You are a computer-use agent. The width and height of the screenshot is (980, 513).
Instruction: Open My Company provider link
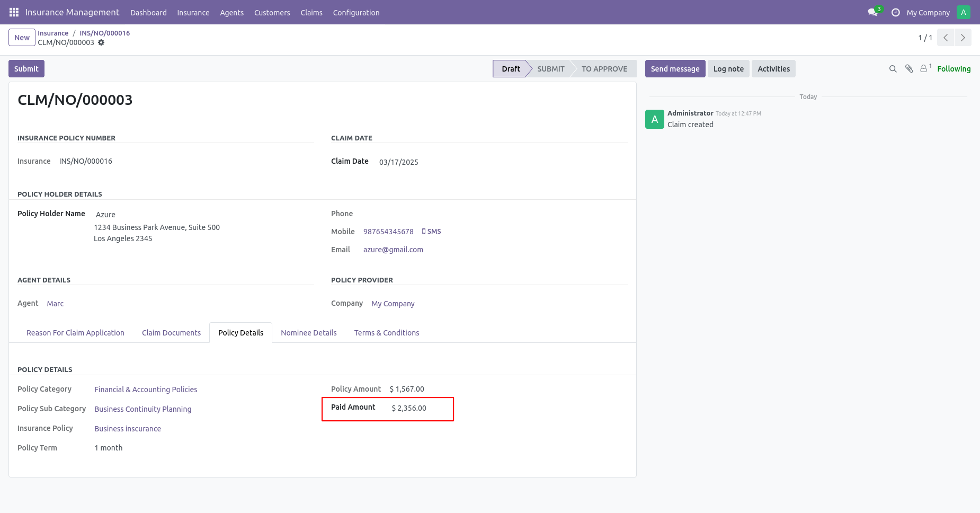(x=393, y=304)
